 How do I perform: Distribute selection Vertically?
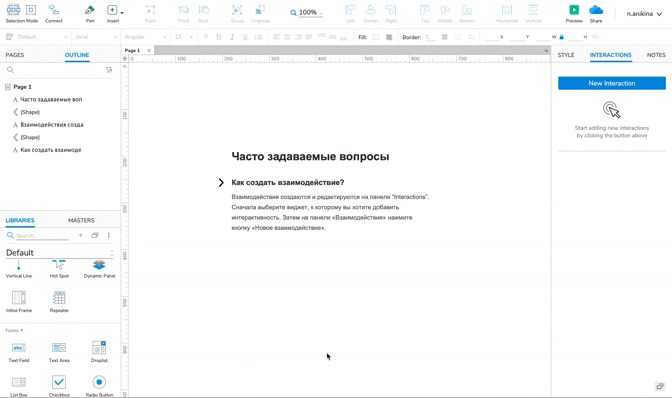533,10
